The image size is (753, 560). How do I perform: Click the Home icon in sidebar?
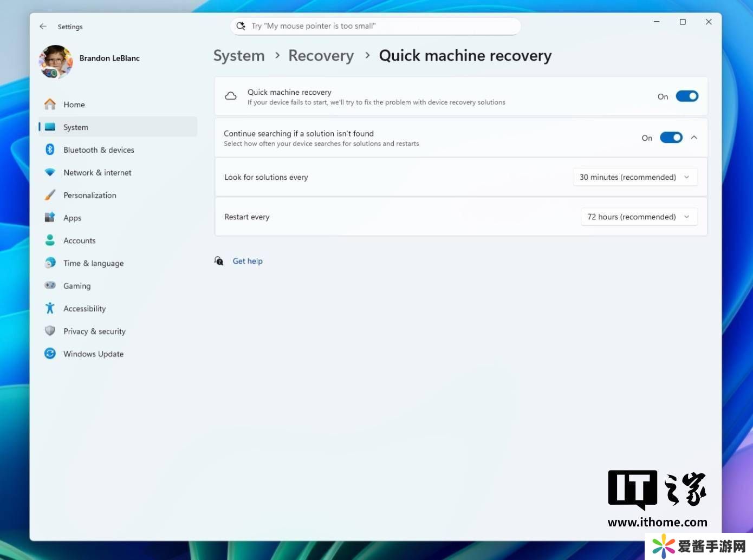coord(50,105)
